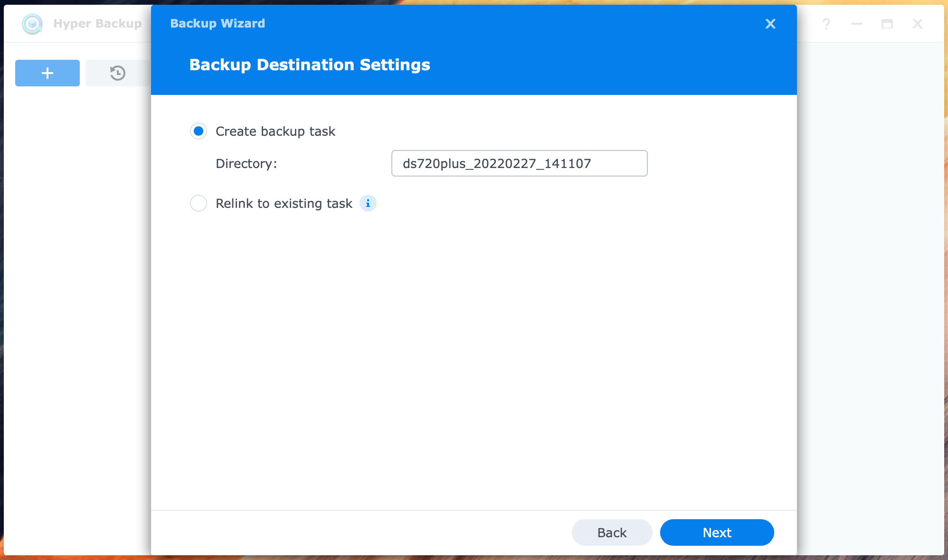Click the 'Directory:' field label
Screen dimensions: 948x560
[246, 164]
